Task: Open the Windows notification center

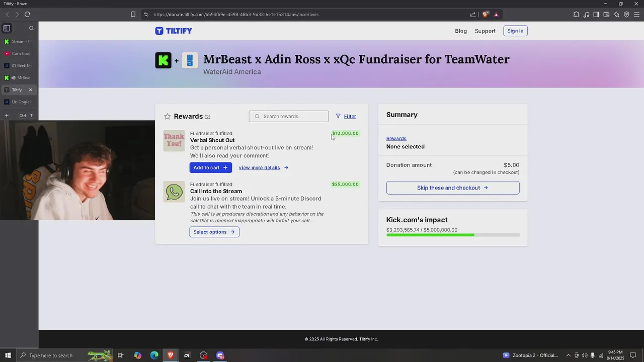Action: tap(633, 355)
